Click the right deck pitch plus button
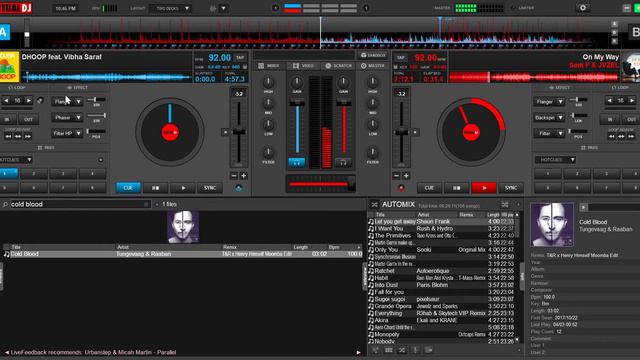Image resolution: width=640 pixels, height=360 pixels. 406,176
